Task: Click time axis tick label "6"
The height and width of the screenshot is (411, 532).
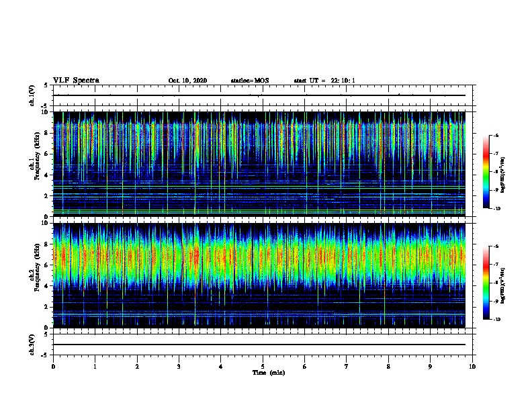Action: click(x=305, y=367)
